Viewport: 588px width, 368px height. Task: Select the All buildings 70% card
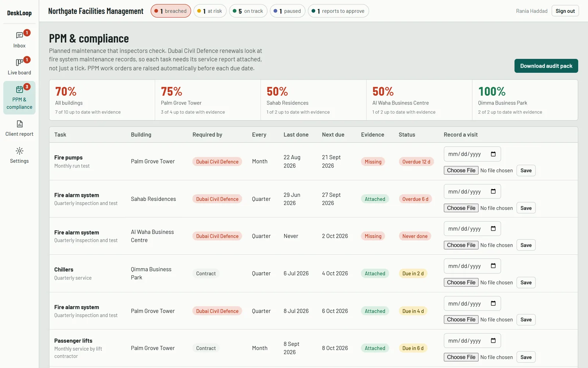click(102, 100)
